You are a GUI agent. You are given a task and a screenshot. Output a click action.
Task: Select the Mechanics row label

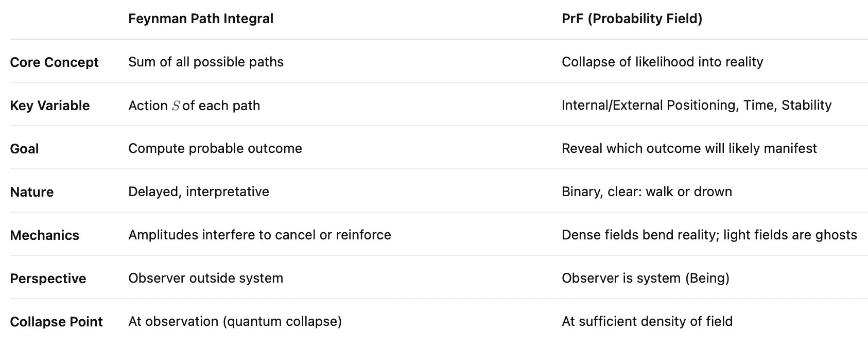point(44,235)
